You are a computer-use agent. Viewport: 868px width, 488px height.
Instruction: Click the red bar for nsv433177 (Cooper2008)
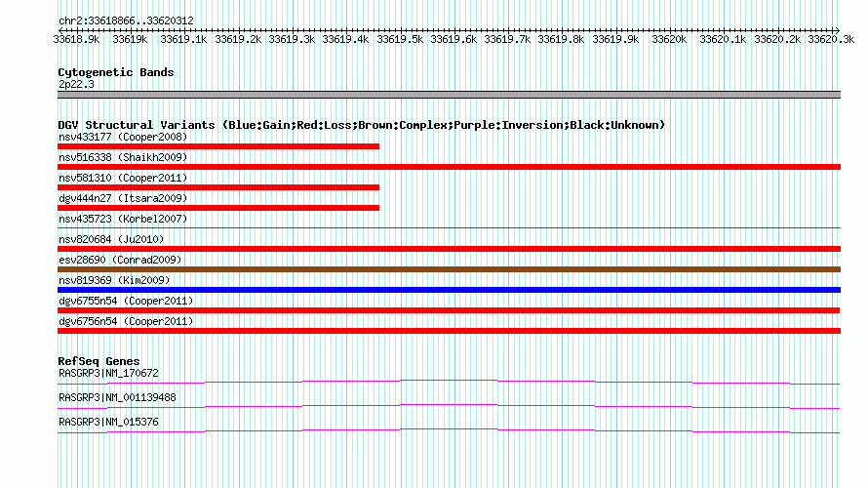tap(218, 146)
